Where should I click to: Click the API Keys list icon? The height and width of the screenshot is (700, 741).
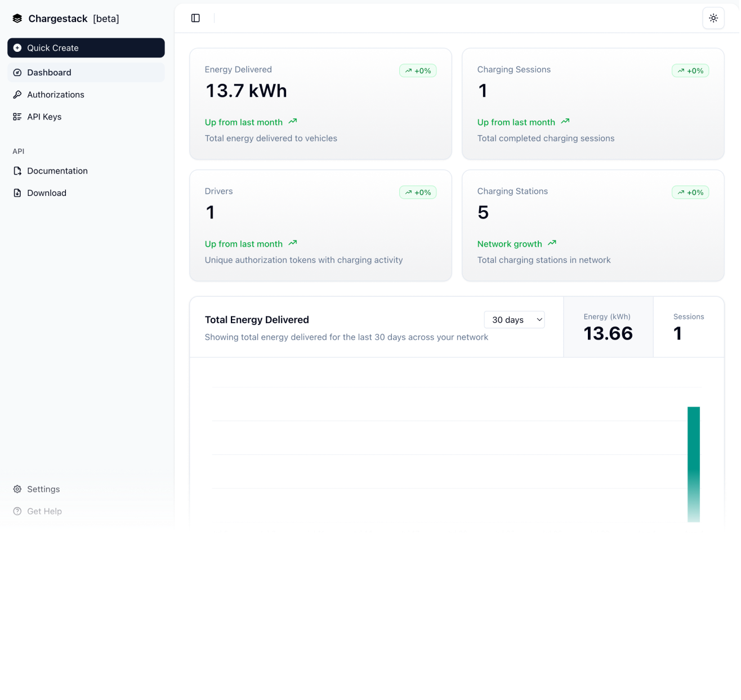tap(17, 117)
